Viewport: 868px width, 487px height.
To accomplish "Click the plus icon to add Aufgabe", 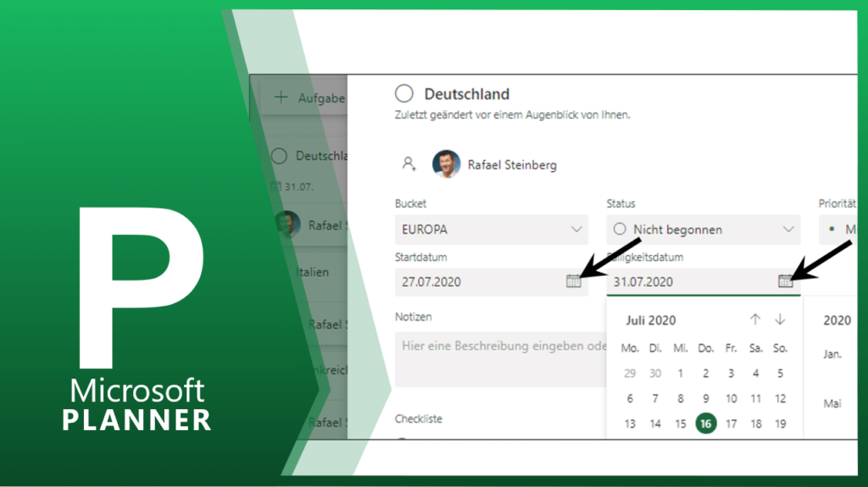I will click(x=281, y=97).
